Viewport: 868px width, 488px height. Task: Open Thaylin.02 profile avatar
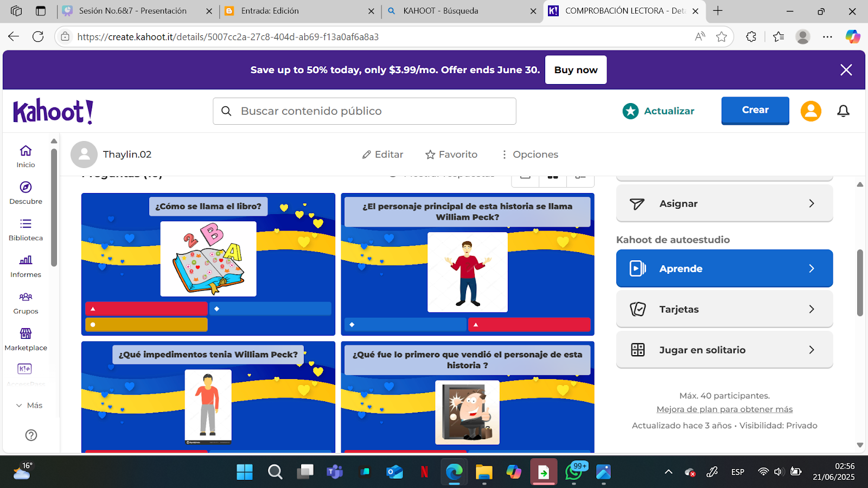84,155
